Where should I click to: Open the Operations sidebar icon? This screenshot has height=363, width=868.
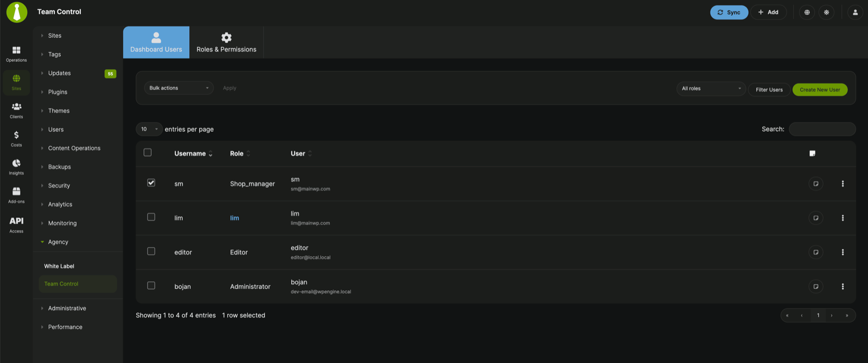[x=16, y=54]
